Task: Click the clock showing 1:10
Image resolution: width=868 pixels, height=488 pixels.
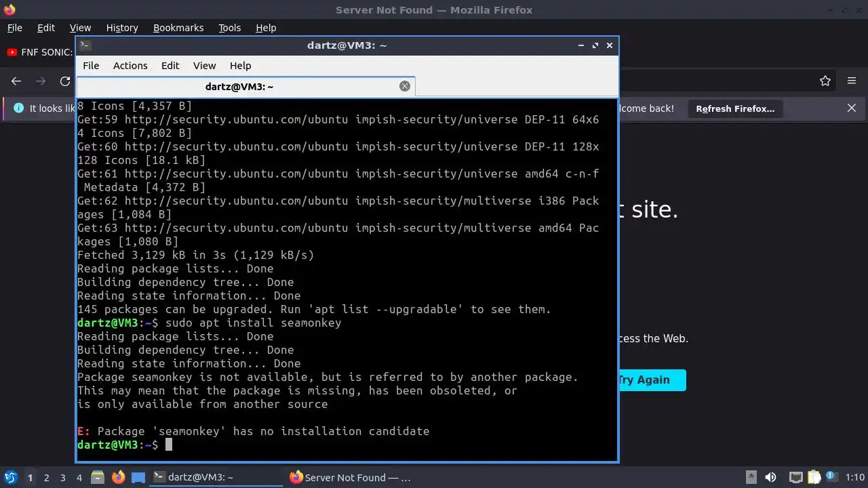Action: click(855, 477)
